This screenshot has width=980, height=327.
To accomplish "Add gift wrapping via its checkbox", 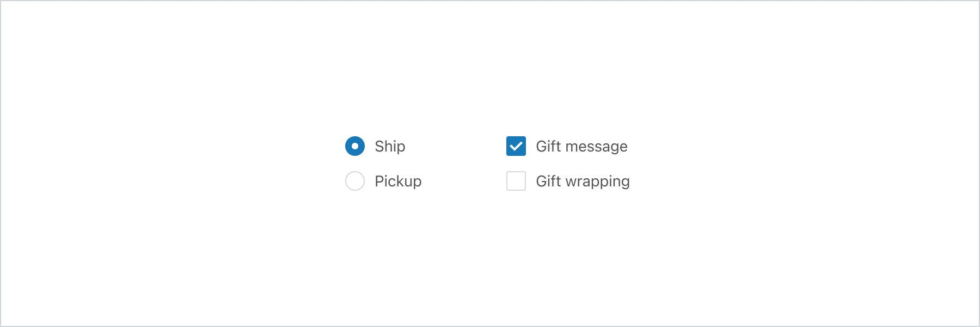I will pyautogui.click(x=516, y=181).
